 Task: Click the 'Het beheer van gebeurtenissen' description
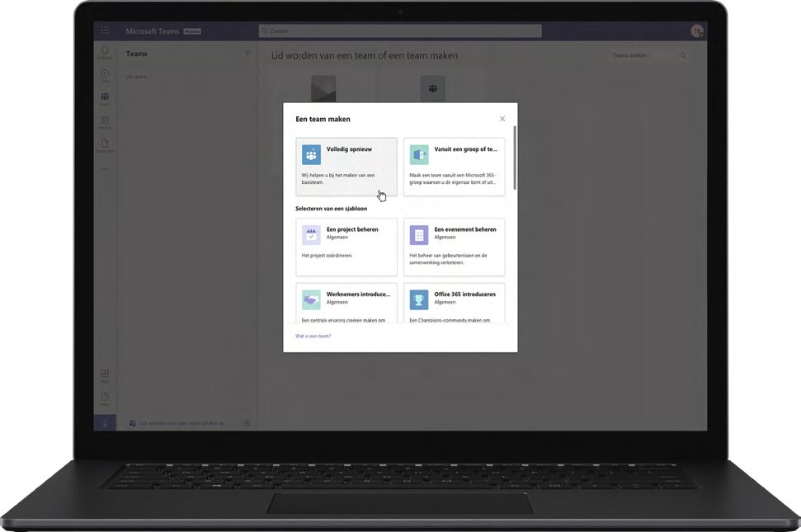pyautogui.click(x=448, y=259)
